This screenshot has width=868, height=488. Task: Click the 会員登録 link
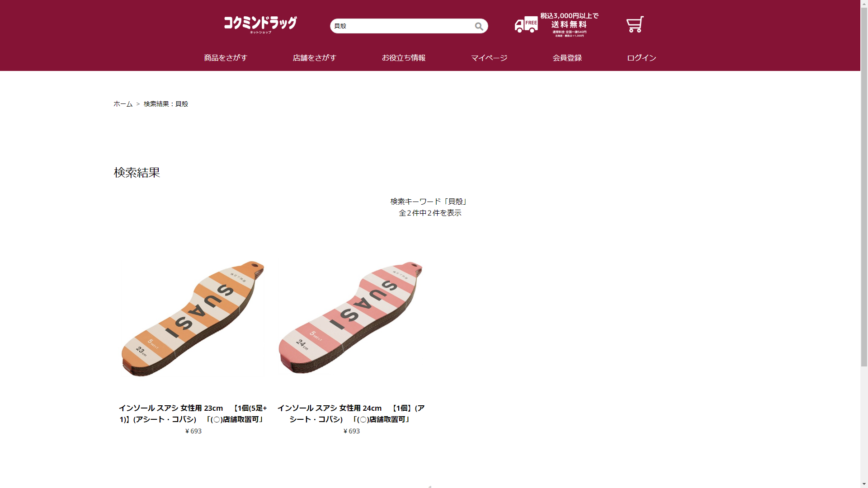(x=567, y=58)
